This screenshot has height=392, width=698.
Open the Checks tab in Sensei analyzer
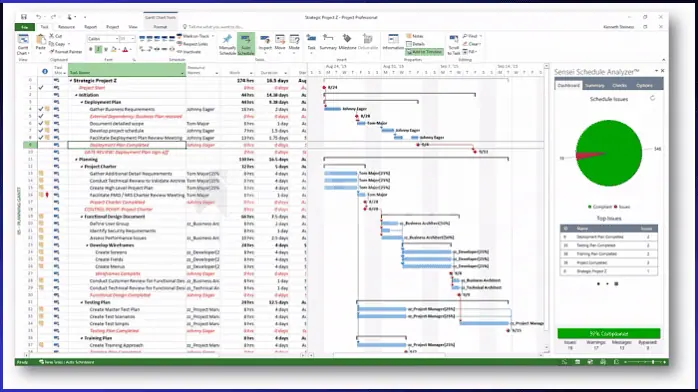pos(620,85)
